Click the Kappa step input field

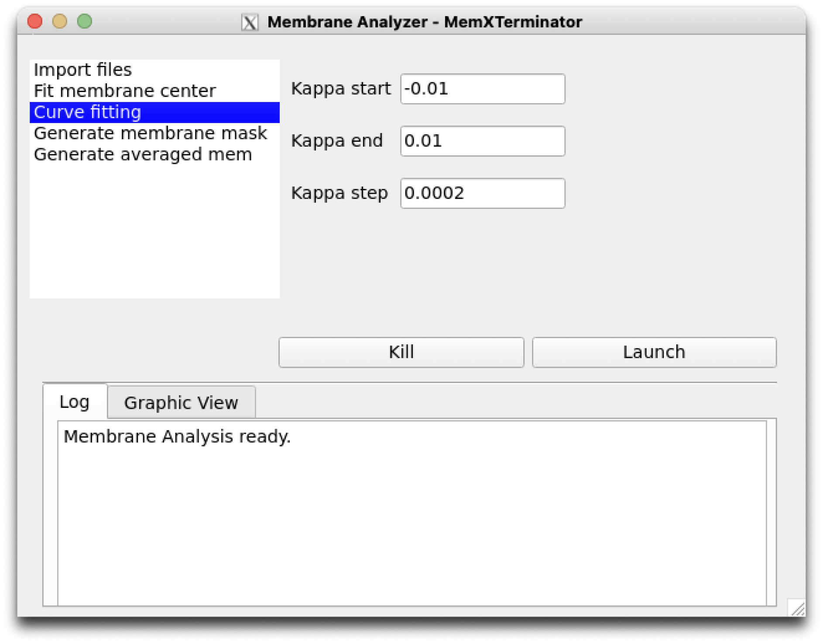(x=483, y=193)
